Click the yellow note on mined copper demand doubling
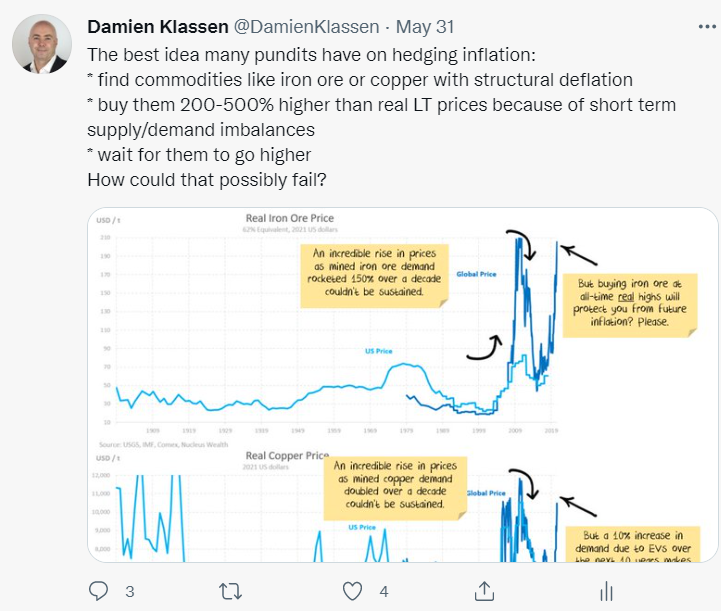This screenshot has width=721, height=611. pos(397,485)
